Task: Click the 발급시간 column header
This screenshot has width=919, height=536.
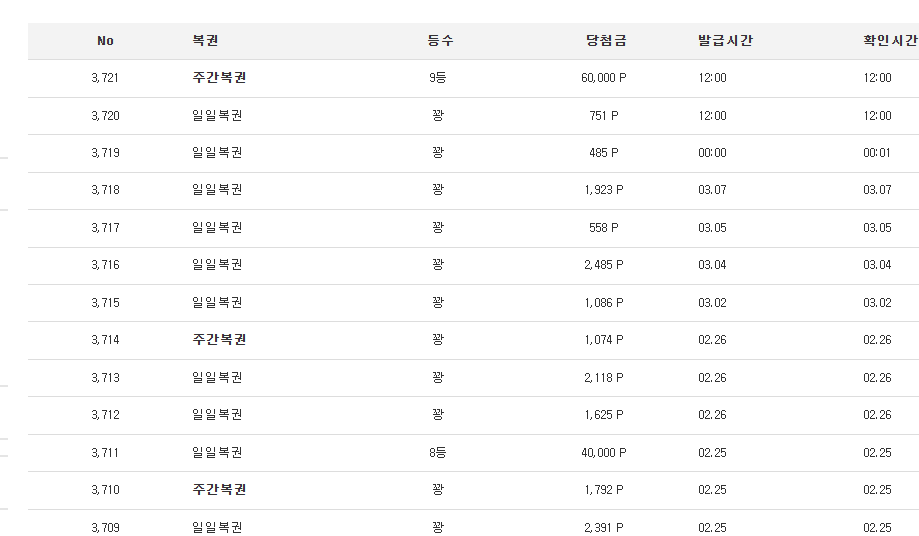Action: click(725, 40)
